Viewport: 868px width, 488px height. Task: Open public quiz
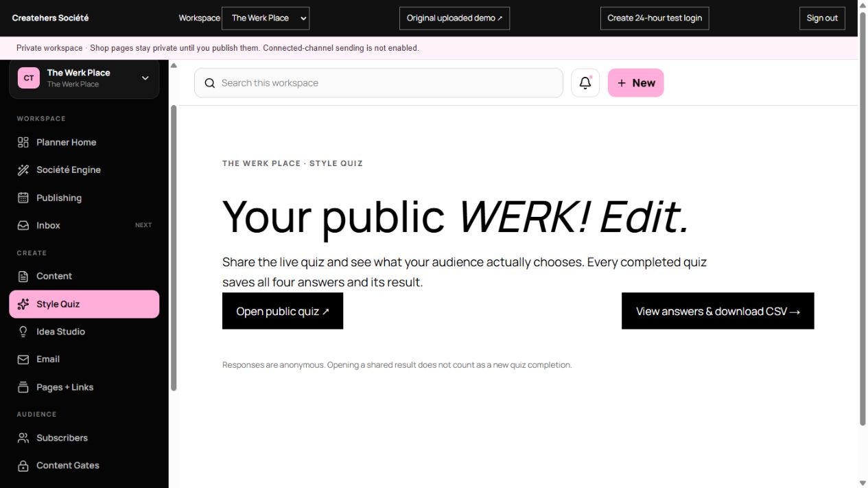click(283, 311)
